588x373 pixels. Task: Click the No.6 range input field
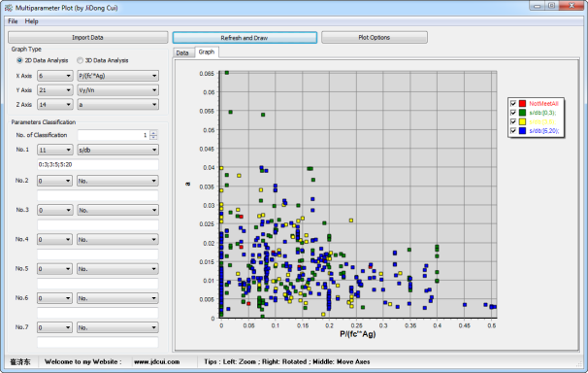click(97, 313)
